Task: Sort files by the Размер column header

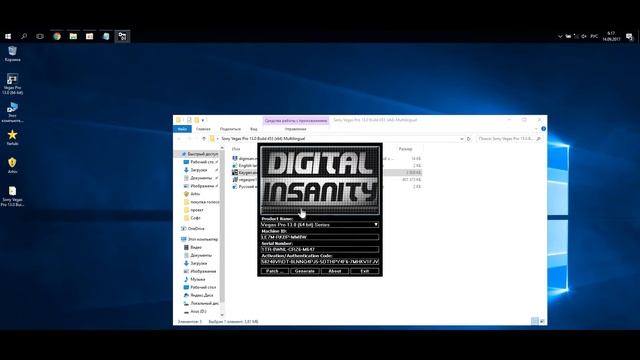Action: tap(405, 149)
